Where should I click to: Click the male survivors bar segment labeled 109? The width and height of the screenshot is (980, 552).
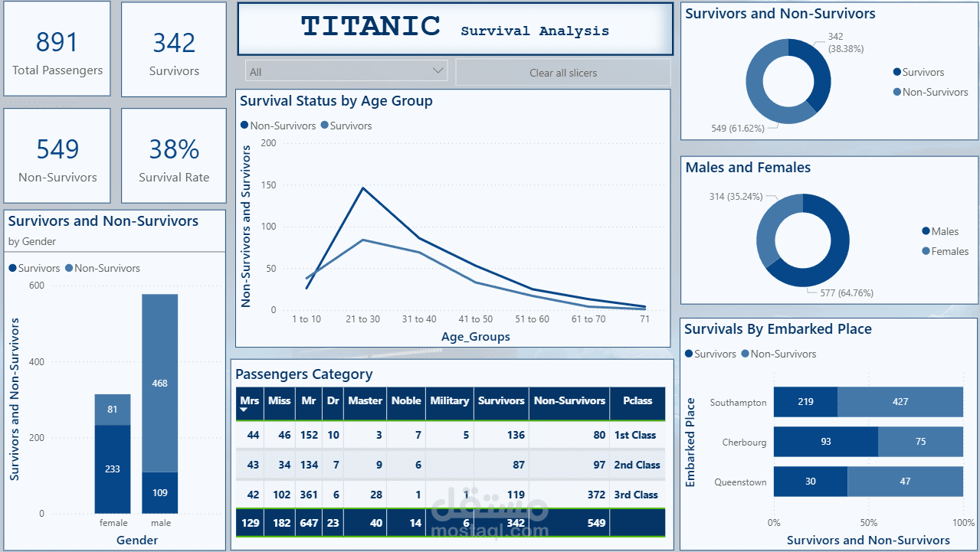[x=160, y=493]
